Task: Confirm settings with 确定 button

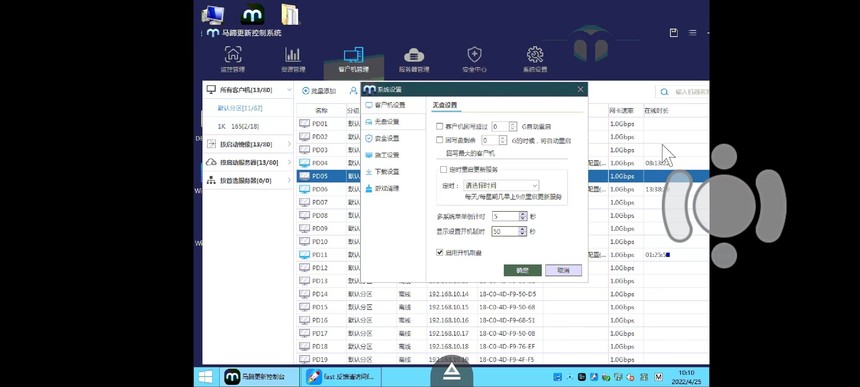Action: click(x=522, y=271)
